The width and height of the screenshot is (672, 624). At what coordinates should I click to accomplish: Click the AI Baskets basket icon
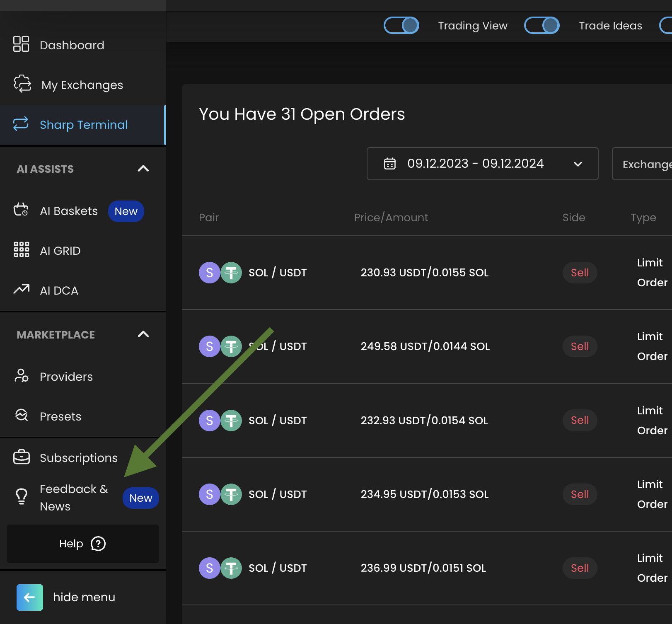[21, 210]
